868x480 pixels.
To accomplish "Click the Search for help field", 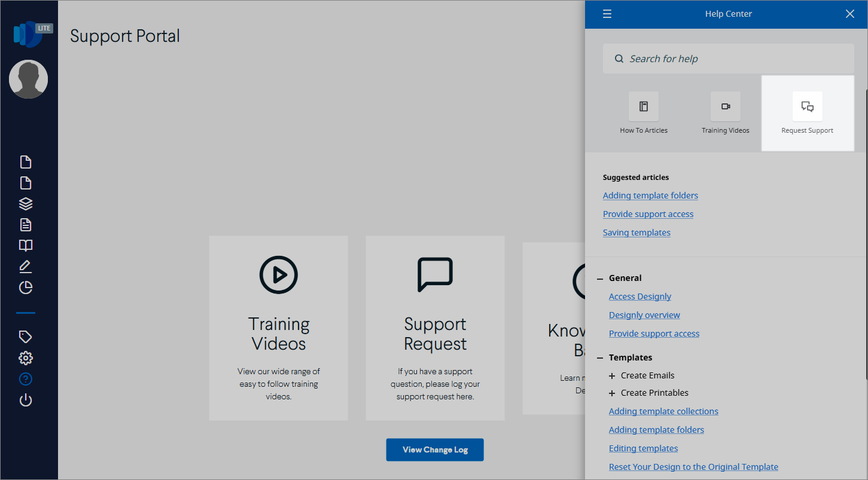I will tap(729, 59).
